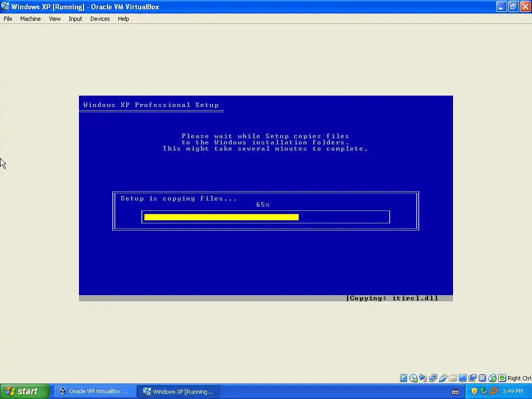Click 'Please wait while Setup copies files' text
This screenshot has width=532, height=399.
(265, 136)
